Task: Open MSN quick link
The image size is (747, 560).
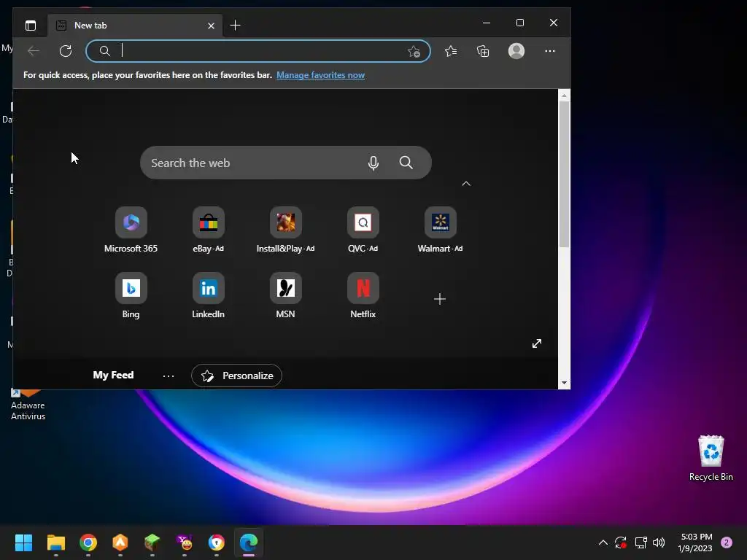Action: click(285, 296)
